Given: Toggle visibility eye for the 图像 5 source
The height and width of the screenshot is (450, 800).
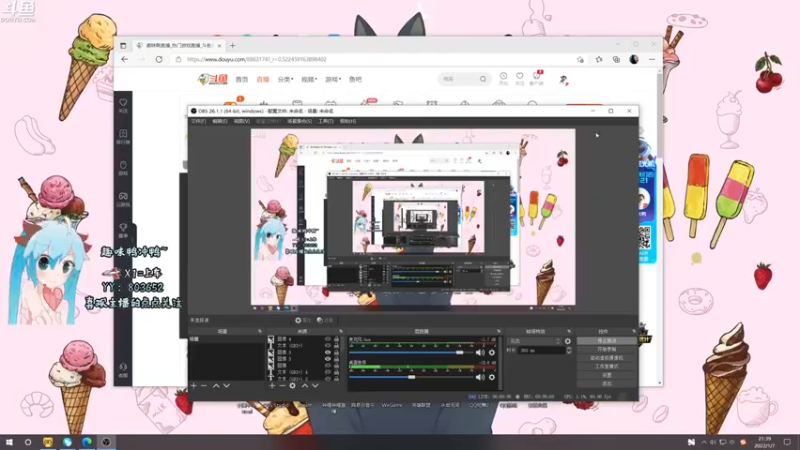Looking at the screenshot, I should point(328,359).
